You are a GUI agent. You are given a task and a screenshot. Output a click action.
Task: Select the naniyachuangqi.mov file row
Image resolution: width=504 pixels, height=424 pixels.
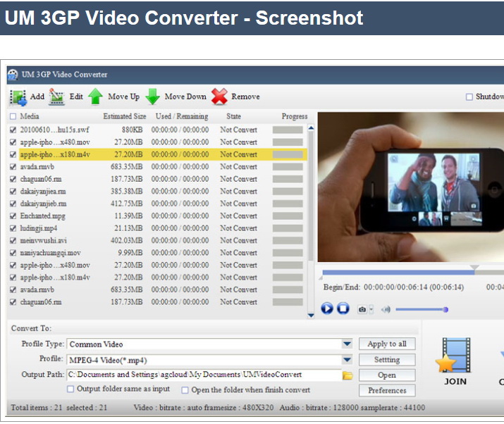[x=157, y=253]
